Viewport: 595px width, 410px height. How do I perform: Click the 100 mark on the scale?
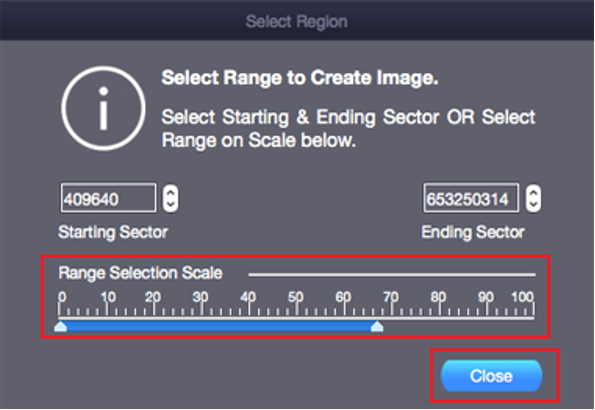[523, 297]
